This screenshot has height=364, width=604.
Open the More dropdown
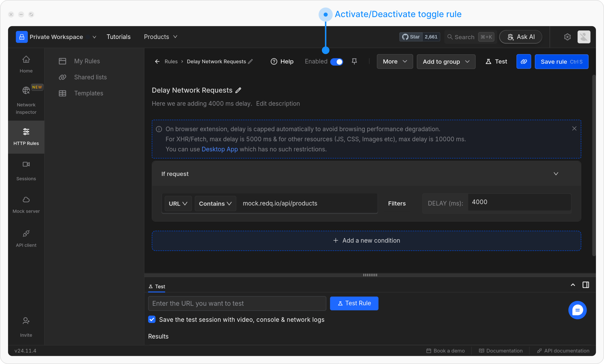pyautogui.click(x=395, y=62)
